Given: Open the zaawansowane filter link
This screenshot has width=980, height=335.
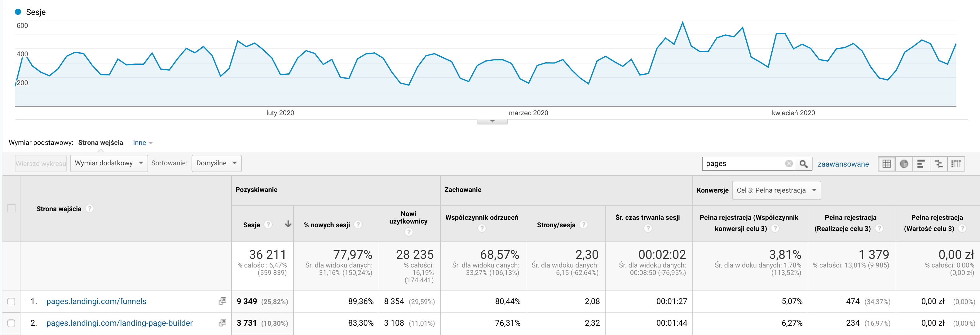Looking at the screenshot, I should (x=843, y=164).
